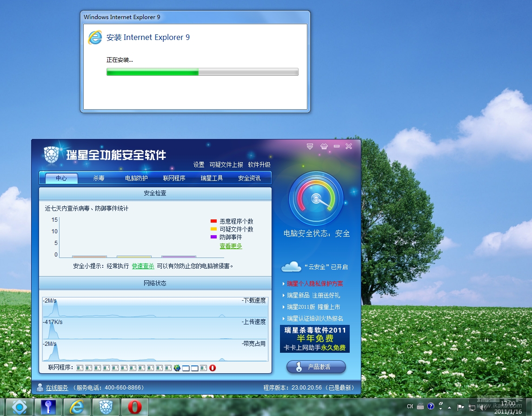Viewport: 532px width, 416px height.
Task: Click the blue key taskbar icon
Action: pyautogui.click(x=48, y=407)
